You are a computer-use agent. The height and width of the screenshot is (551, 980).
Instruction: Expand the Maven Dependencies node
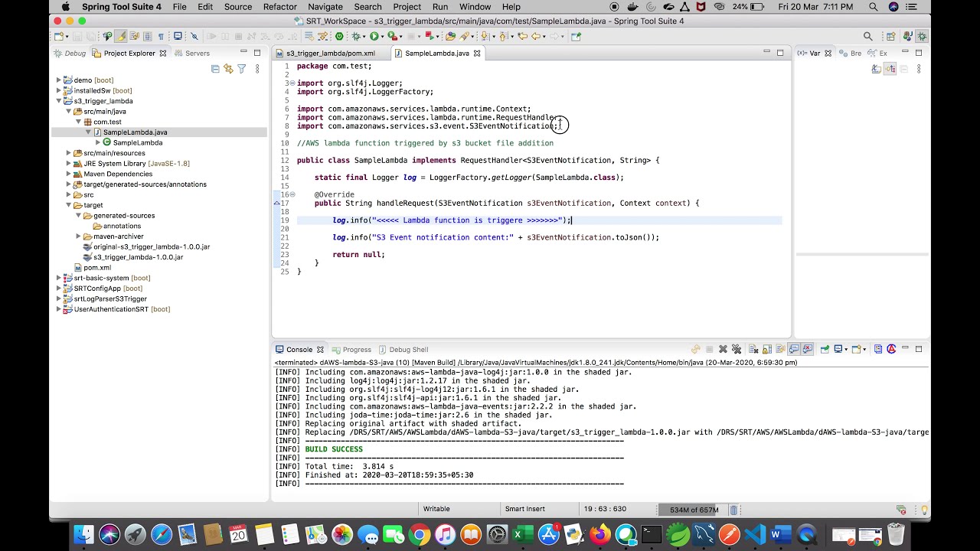tap(69, 174)
